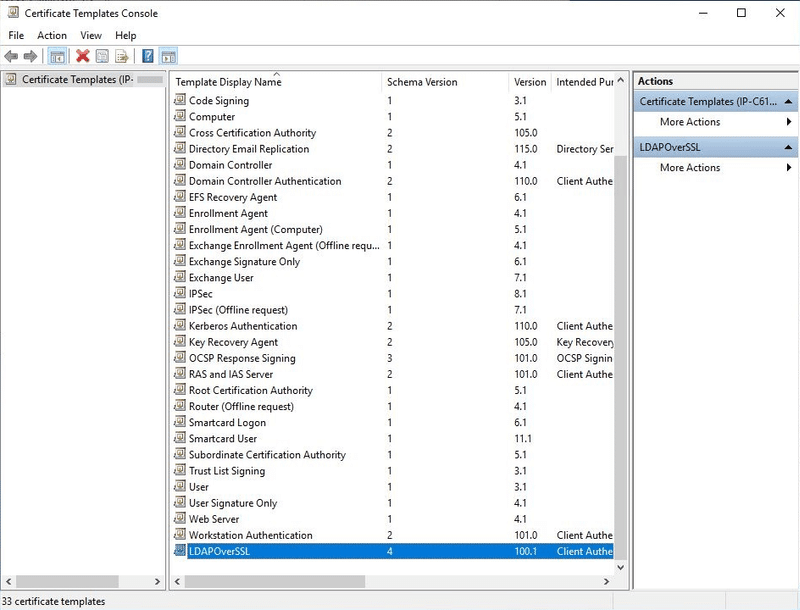This screenshot has height=610, width=800.
Task: Click the Computer template icon
Action: pos(180,116)
